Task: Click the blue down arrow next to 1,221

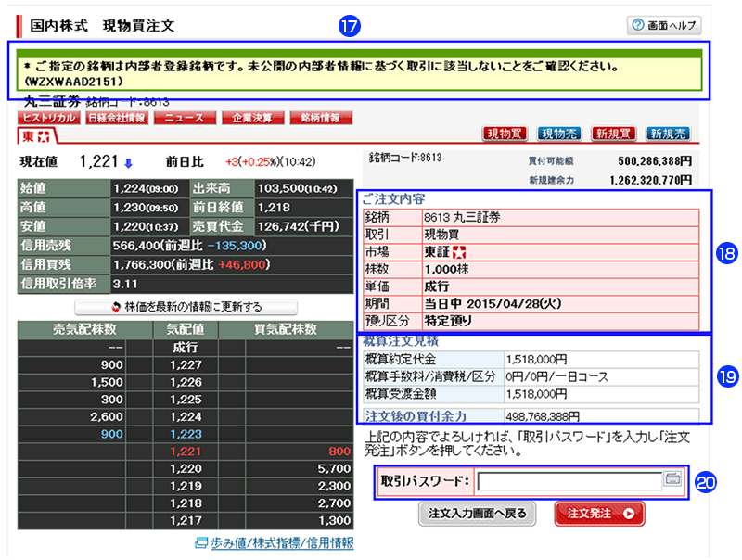Action: coord(128,163)
